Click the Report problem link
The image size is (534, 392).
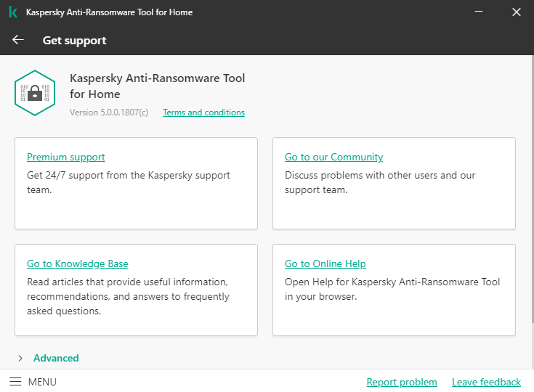point(402,382)
